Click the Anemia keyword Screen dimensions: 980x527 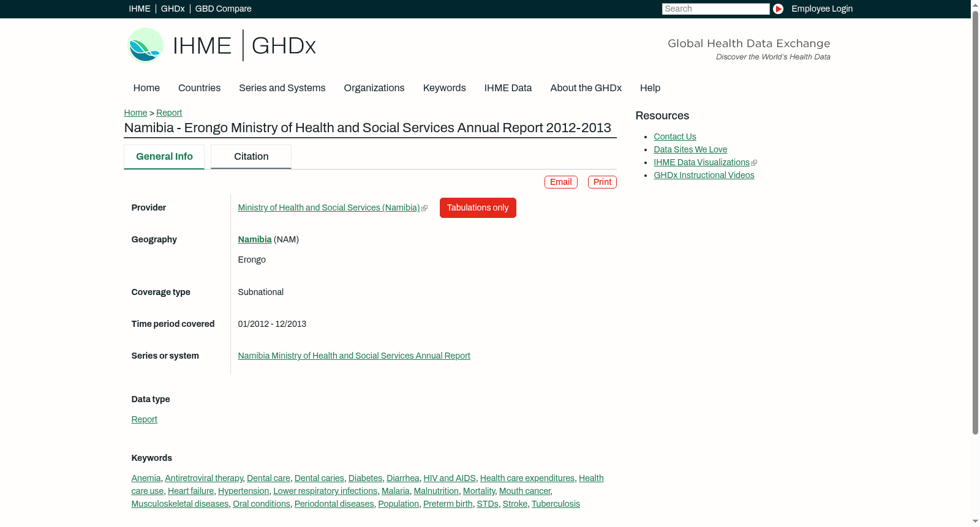(x=146, y=479)
